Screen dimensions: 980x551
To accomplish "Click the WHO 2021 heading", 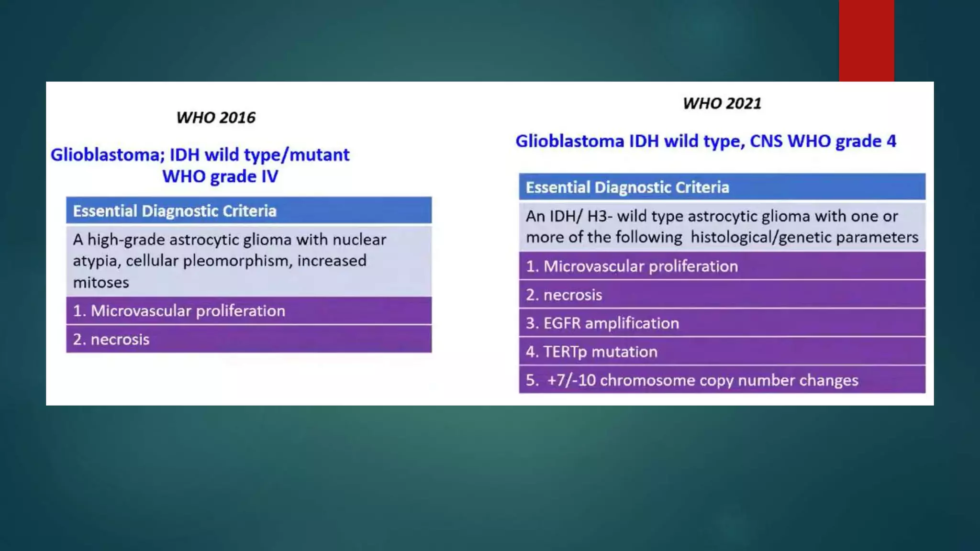I will [722, 103].
